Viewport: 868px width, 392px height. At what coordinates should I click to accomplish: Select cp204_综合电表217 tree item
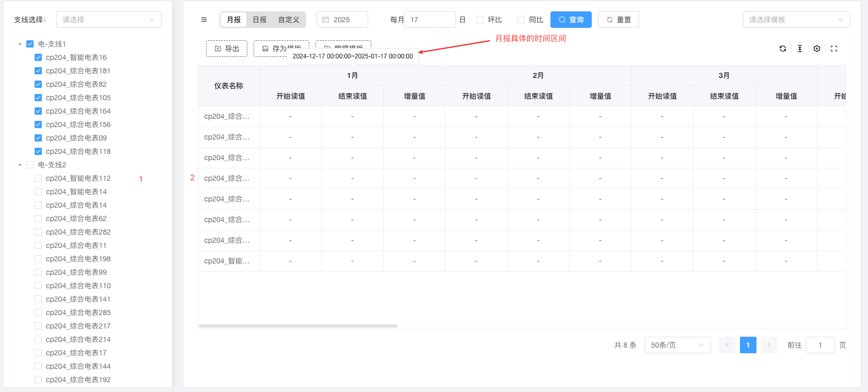tap(78, 326)
